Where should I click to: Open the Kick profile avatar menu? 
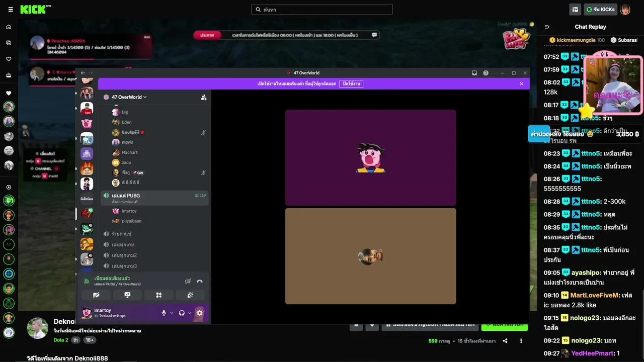click(625, 10)
